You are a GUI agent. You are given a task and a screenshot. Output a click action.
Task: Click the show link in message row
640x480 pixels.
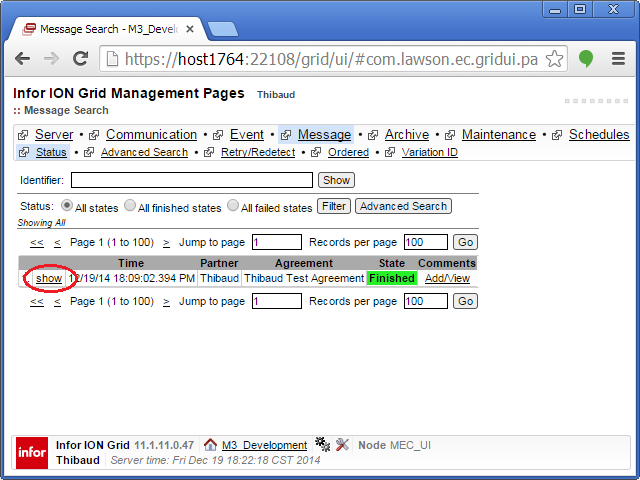click(x=49, y=278)
